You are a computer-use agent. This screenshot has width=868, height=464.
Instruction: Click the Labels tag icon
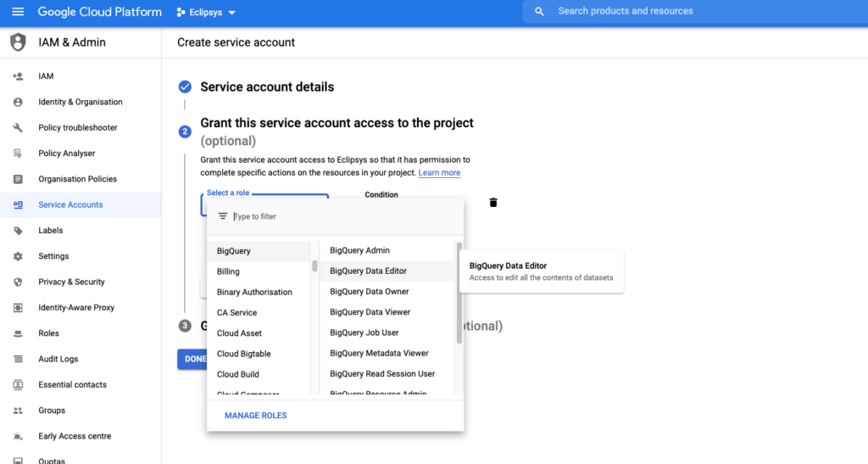18,231
